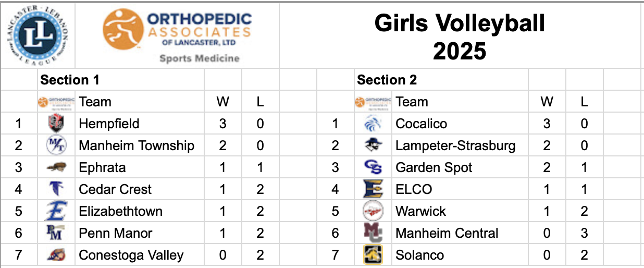644x268 pixels.
Task: Click the Conestoga Valley team logo
Action: click(x=56, y=255)
